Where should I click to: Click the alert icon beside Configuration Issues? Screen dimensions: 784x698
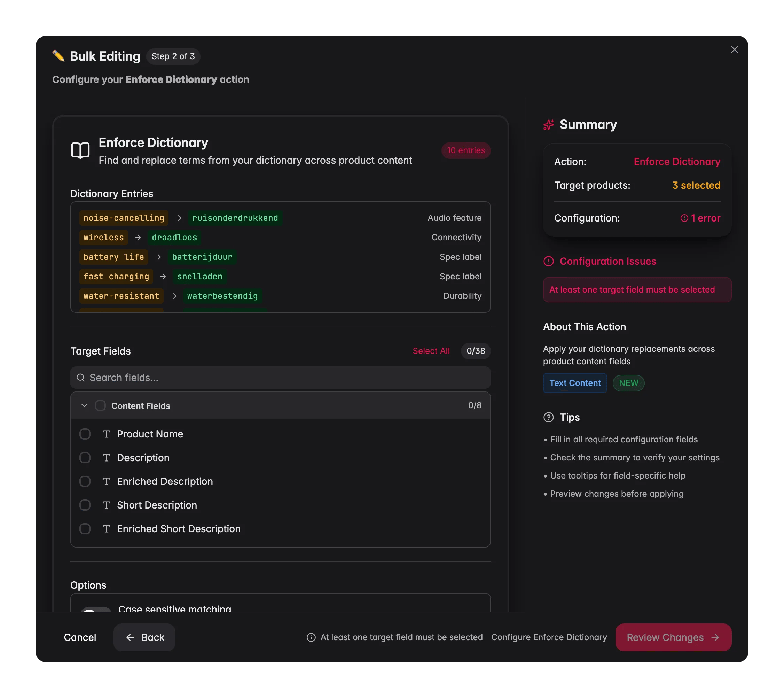(549, 261)
